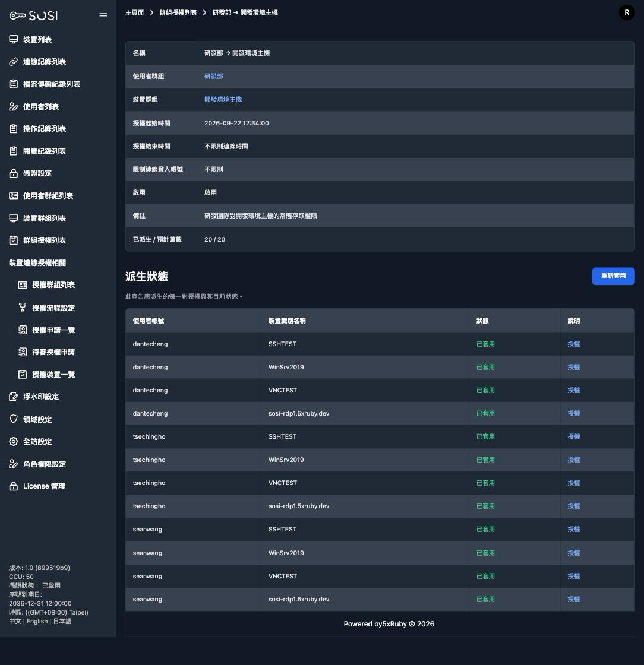644x665 pixels.
Task: Open the R user avatar menu
Action: click(627, 12)
